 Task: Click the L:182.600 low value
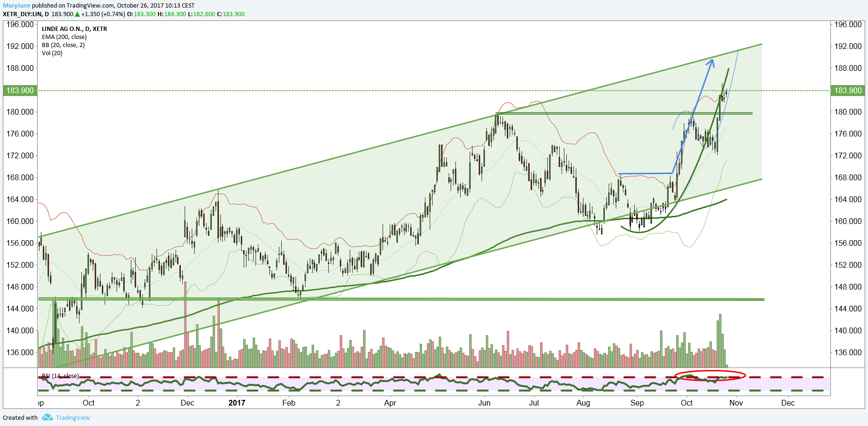(x=201, y=14)
